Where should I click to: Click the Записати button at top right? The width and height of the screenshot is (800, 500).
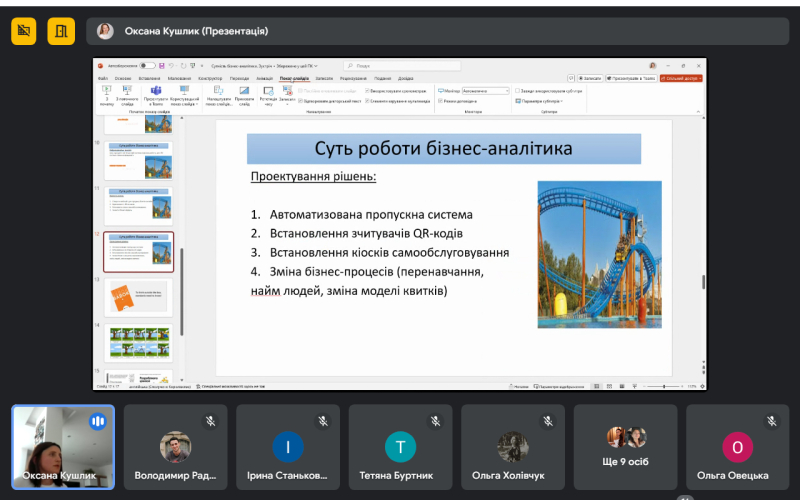click(x=590, y=78)
